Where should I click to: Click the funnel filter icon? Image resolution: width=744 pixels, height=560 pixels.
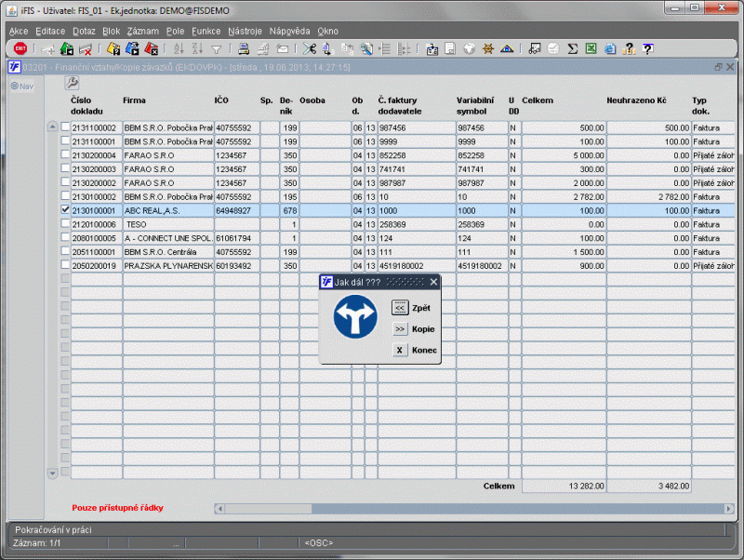click(x=217, y=49)
